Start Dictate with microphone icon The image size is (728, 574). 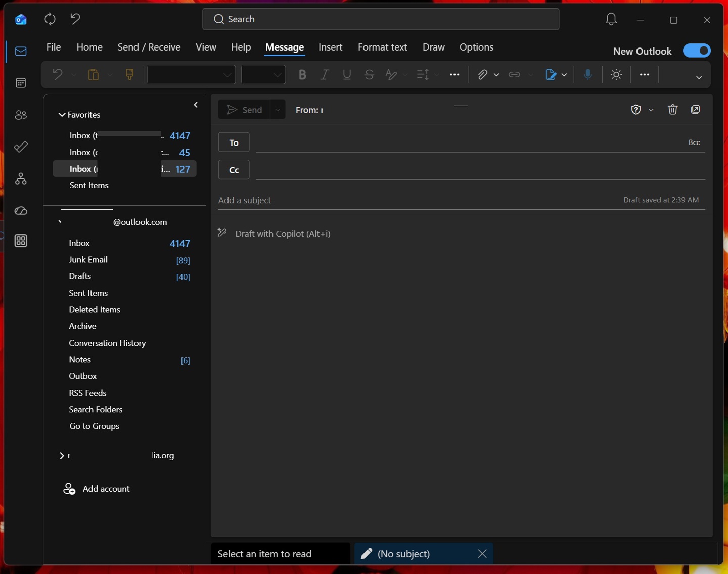click(x=588, y=75)
